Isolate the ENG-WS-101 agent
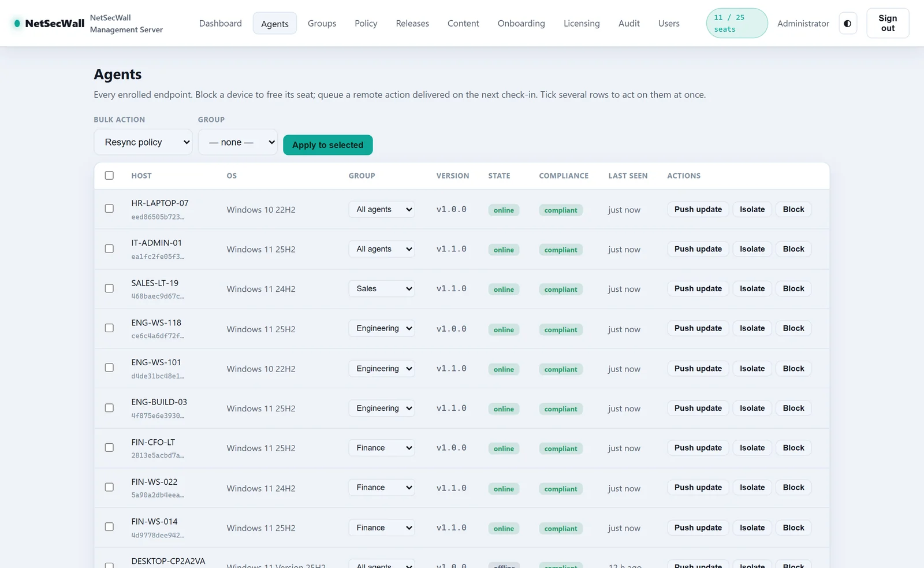The width and height of the screenshot is (924, 568). point(752,369)
